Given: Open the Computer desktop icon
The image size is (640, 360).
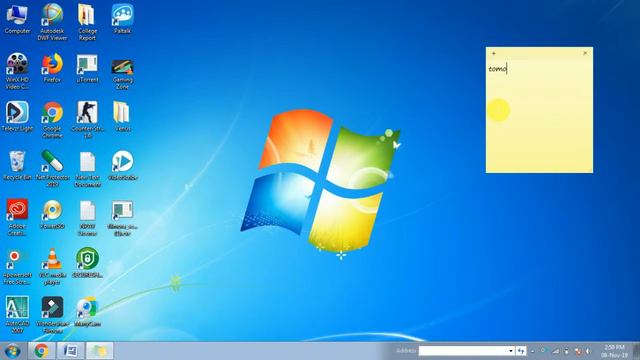Looking at the screenshot, I should [x=17, y=19].
